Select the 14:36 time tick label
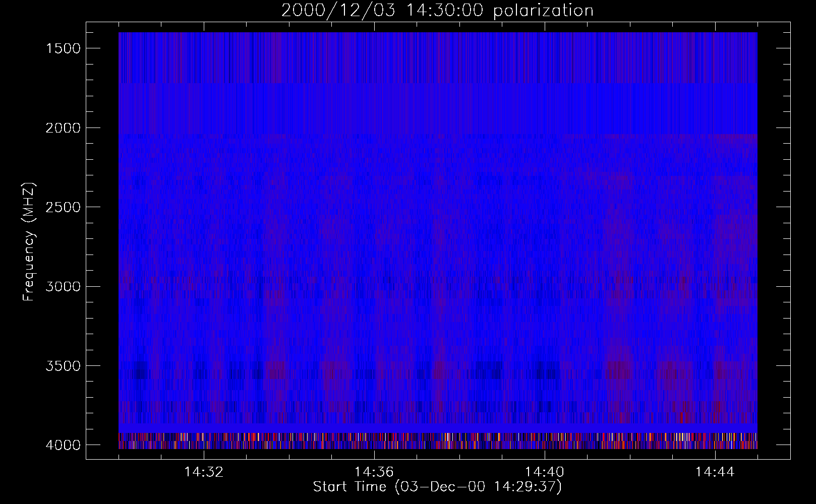The image size is (816, 504). point(374,472)
